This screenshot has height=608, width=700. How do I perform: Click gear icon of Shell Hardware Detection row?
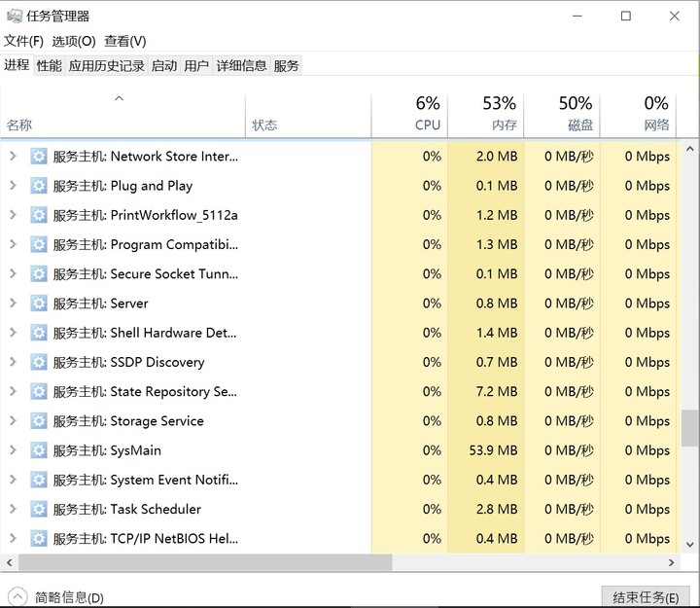pos(39,333)
